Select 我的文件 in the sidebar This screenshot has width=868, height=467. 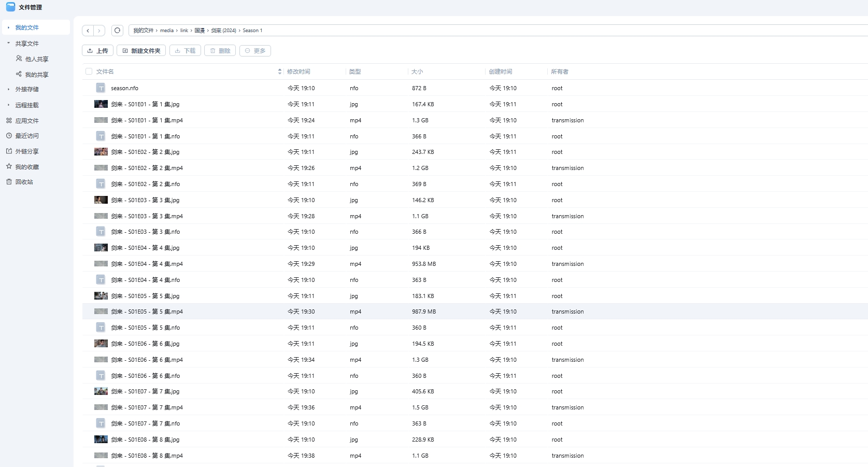27,27
